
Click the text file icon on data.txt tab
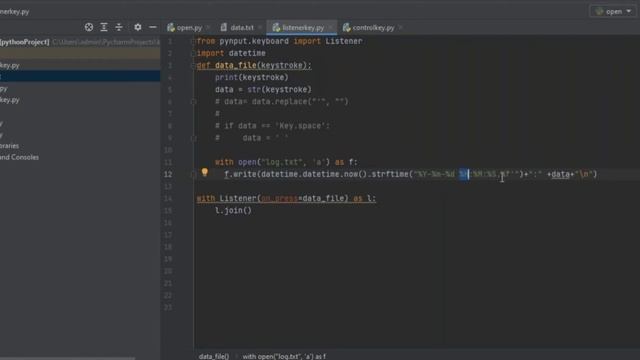[x=223, y=27]
